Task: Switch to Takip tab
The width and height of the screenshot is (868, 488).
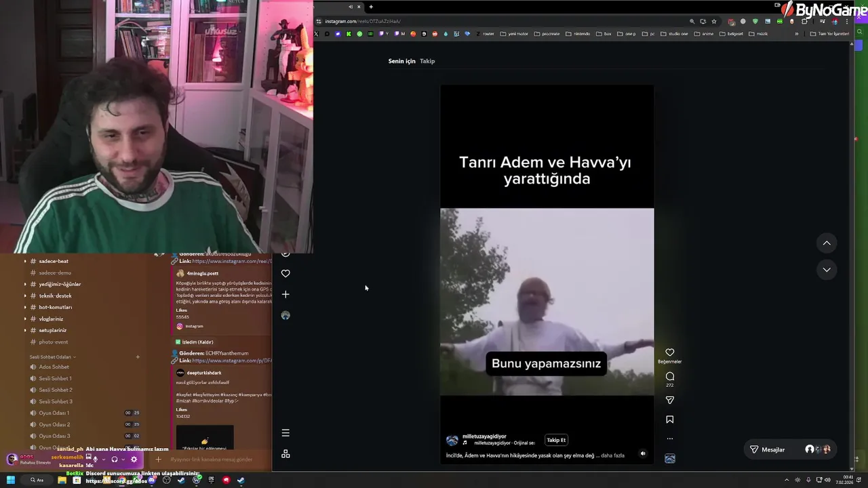Action: (x=427, y=61)
